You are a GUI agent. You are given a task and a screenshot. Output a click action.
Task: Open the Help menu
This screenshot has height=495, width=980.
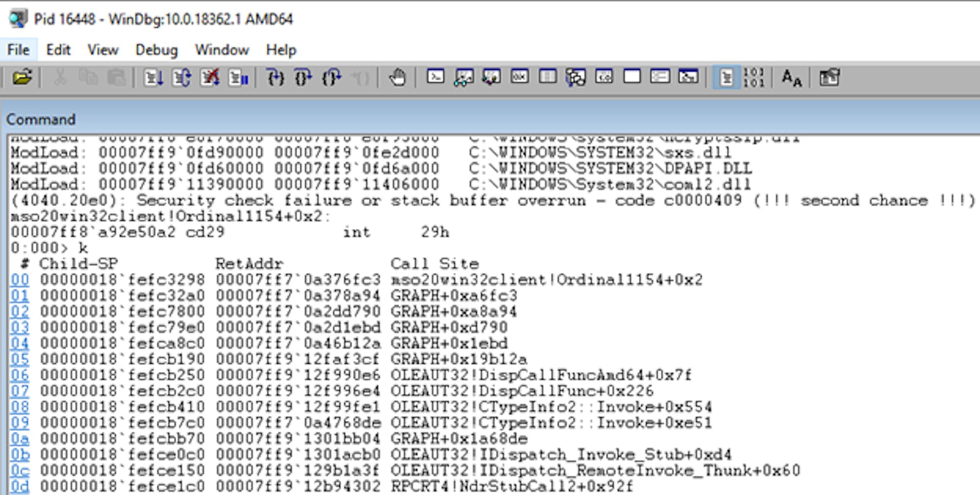pyautogui.click(x=281, y=50)
